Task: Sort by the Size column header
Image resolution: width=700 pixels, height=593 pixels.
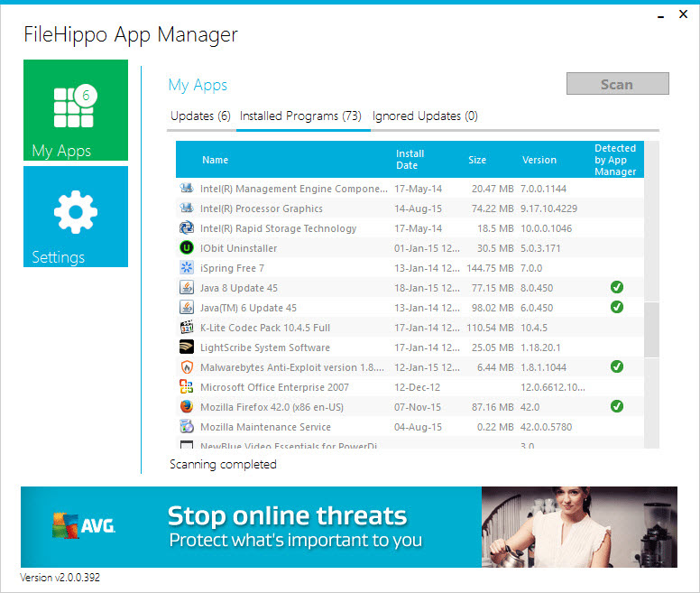Action: point(477,160)
